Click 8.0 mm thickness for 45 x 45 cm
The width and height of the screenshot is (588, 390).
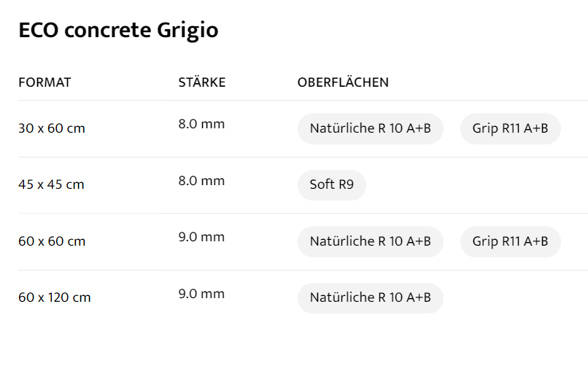click(x=201, y=181)
